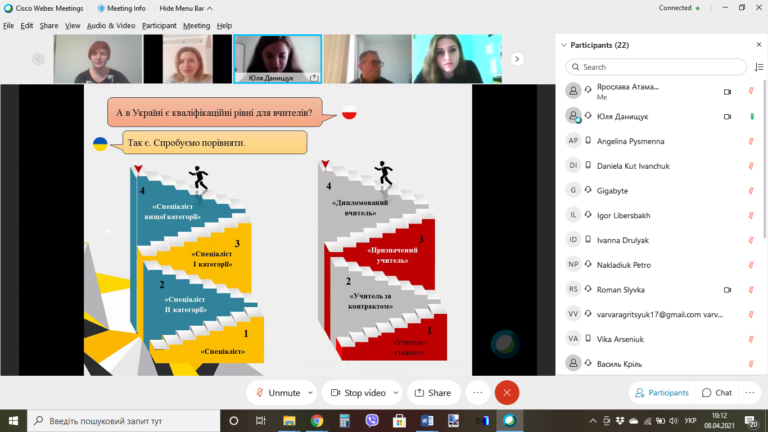Stop video in the meeting controls

coord(358,392)
